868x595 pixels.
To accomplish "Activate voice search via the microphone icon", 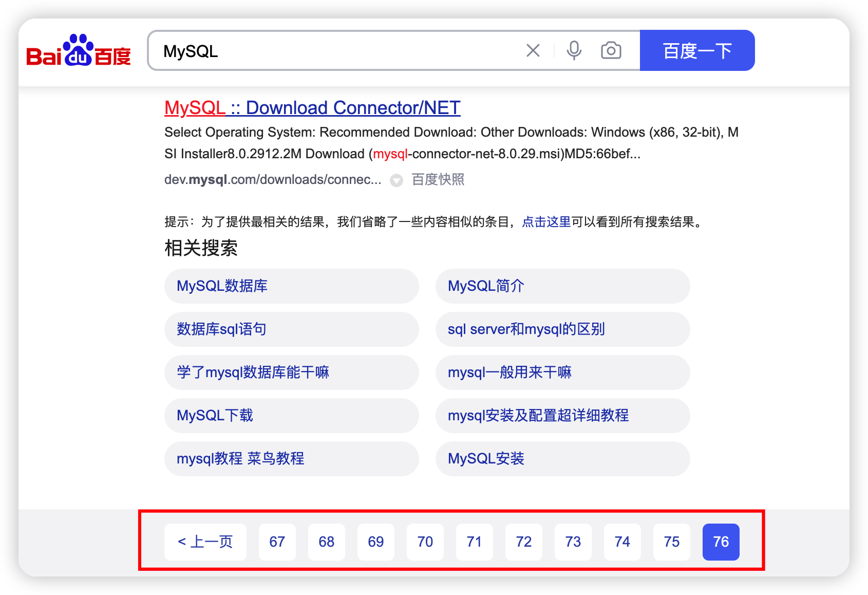I will click(574, 50).
